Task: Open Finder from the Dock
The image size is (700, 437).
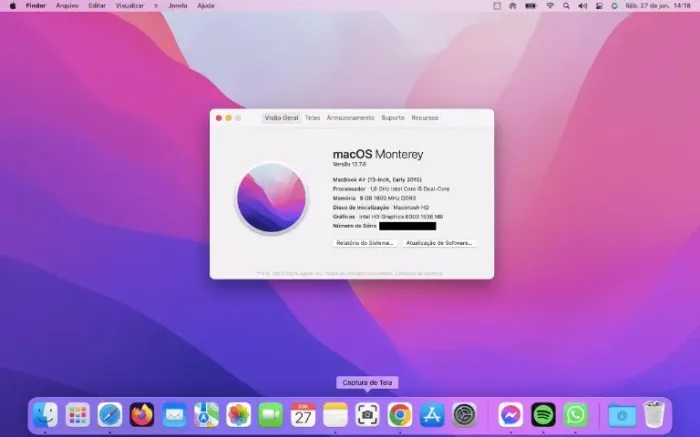Action: 45,415
